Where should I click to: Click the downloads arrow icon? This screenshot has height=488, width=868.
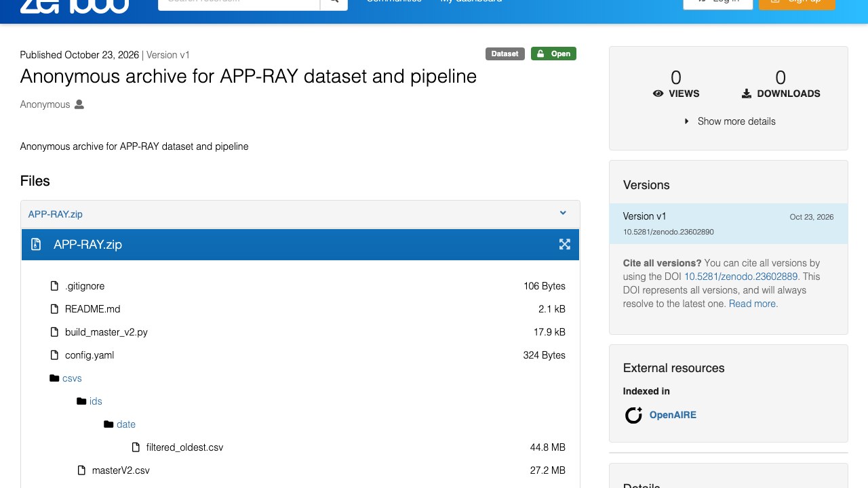(x=747, y=94)
